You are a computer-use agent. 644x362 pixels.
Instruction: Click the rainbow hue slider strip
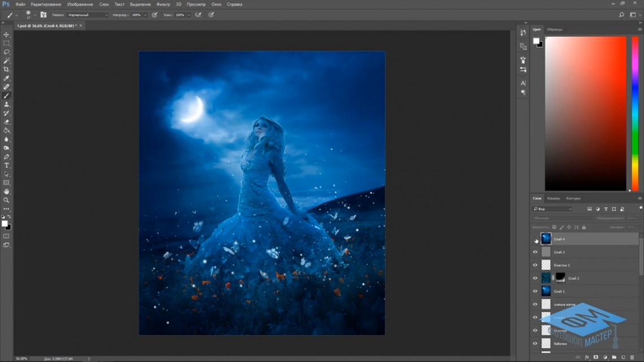coord(636,113)
